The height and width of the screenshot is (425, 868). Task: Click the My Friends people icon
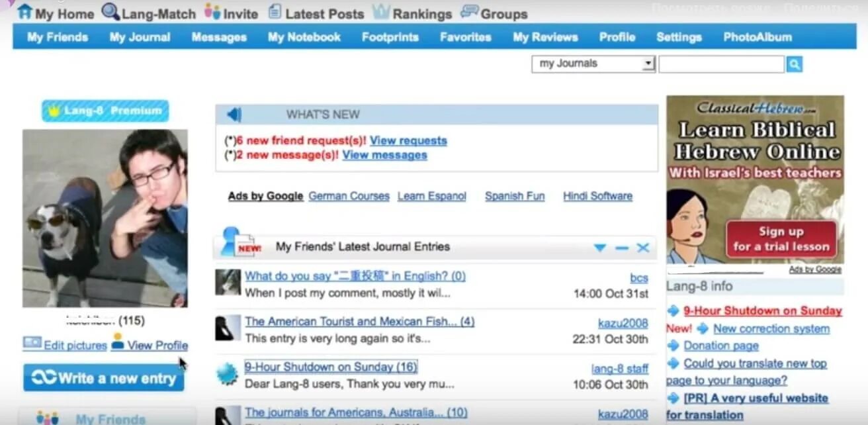pyautogui.click(x=48, y=418)
